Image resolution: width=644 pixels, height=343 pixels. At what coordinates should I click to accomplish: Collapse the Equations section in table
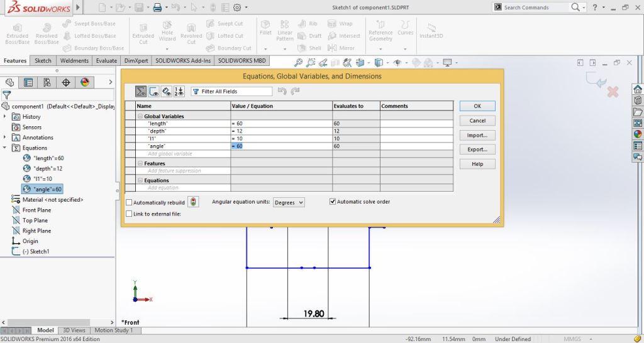click(x=140, y=180)
